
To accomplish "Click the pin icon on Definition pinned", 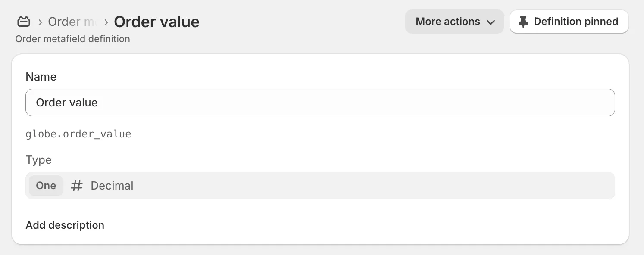I will 523,22.
